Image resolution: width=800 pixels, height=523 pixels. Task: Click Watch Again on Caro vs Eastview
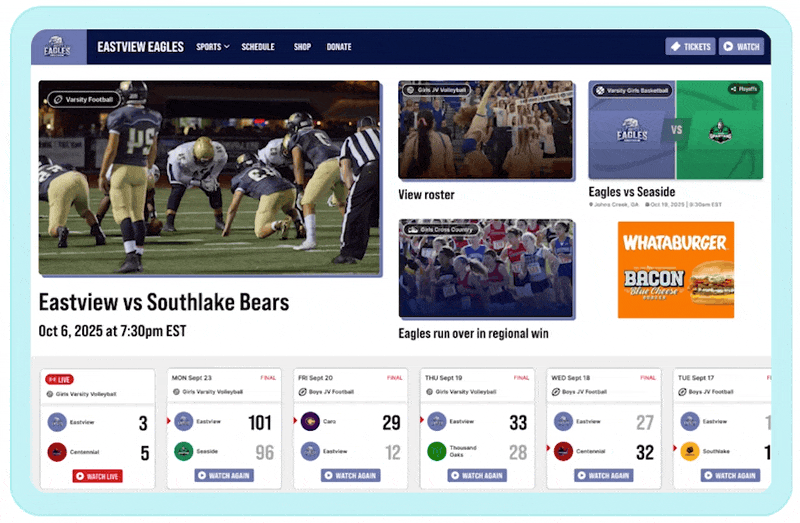pos(351,475)
